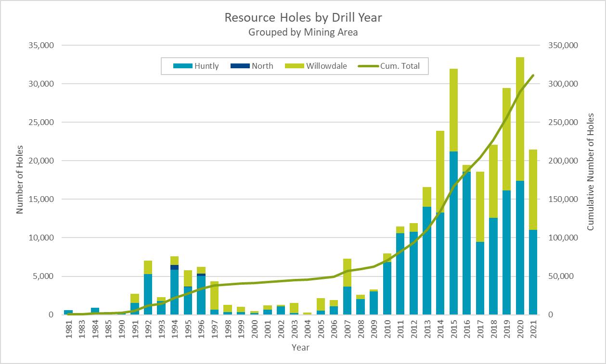
Task: Click the Willowdale text in the legend
Action: click(326, 66)
